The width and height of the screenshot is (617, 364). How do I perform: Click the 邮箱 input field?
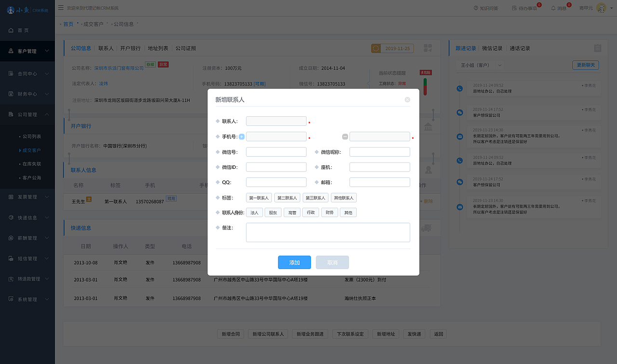pos(380,182)
